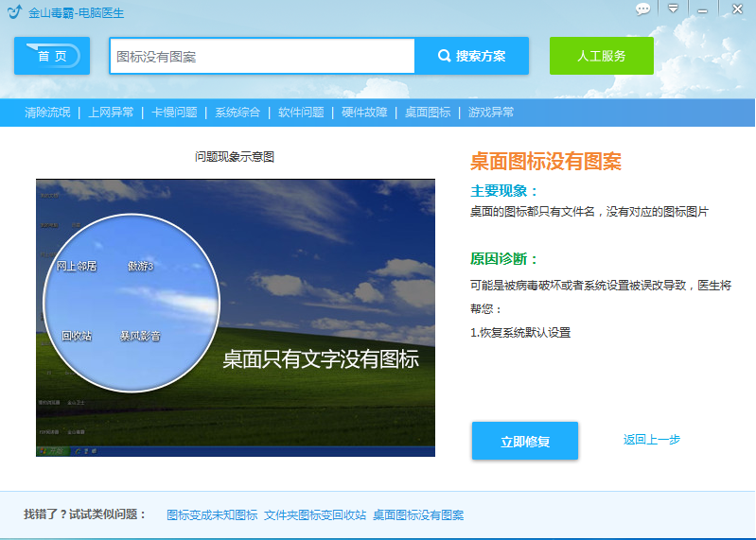The image size is (756, 540).
Task: Open the 游戏异常 category
Action: (x=491, y=113)
